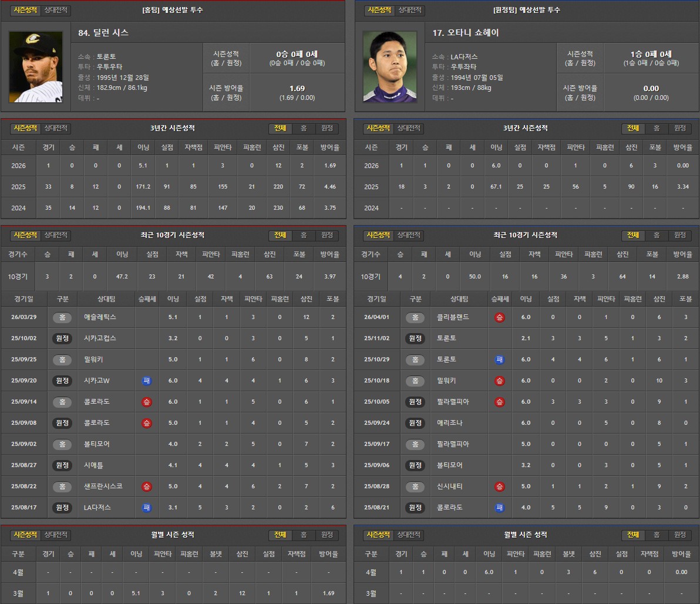Click the blue 패 badge in Cease's LA다저스 row
Viewport: 700px width, 604px height.
click(146, 508)
